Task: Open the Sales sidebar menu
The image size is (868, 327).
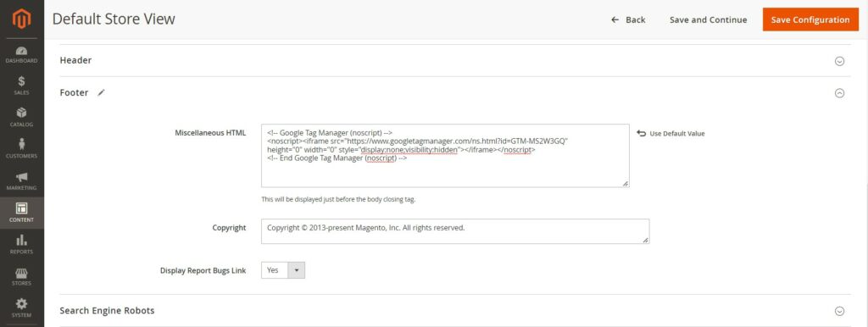Action: pyautogui.click(x=21, y=86)
